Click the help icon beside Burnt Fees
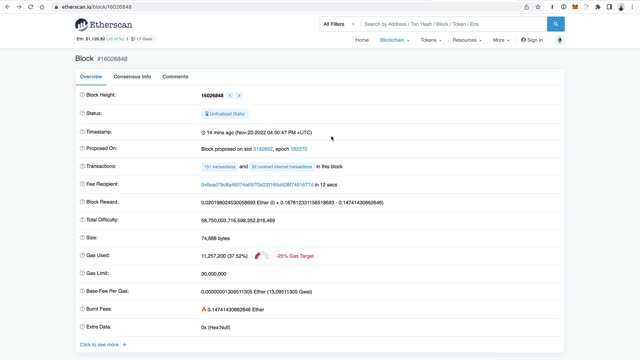 (x=82, y=309)
